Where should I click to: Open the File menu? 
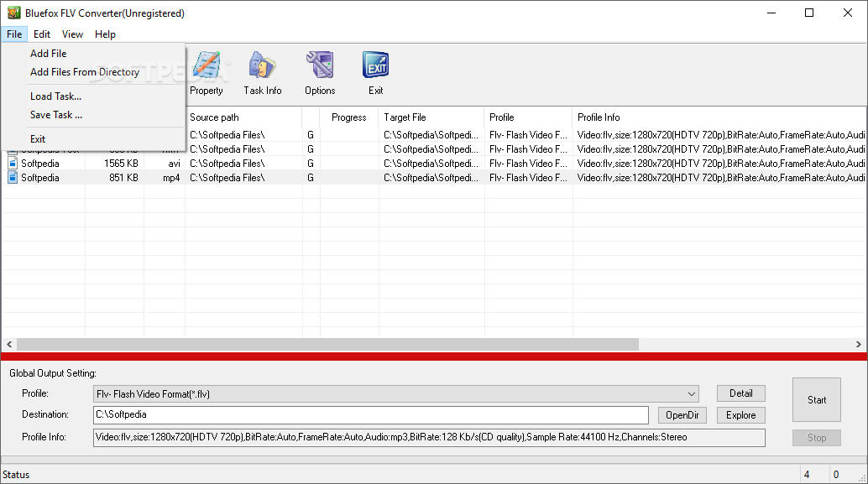coord(14,34)
